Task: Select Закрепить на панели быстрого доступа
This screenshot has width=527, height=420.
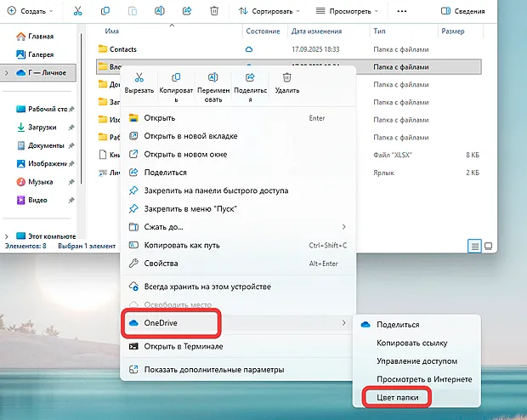Action: tap(238, 190)
